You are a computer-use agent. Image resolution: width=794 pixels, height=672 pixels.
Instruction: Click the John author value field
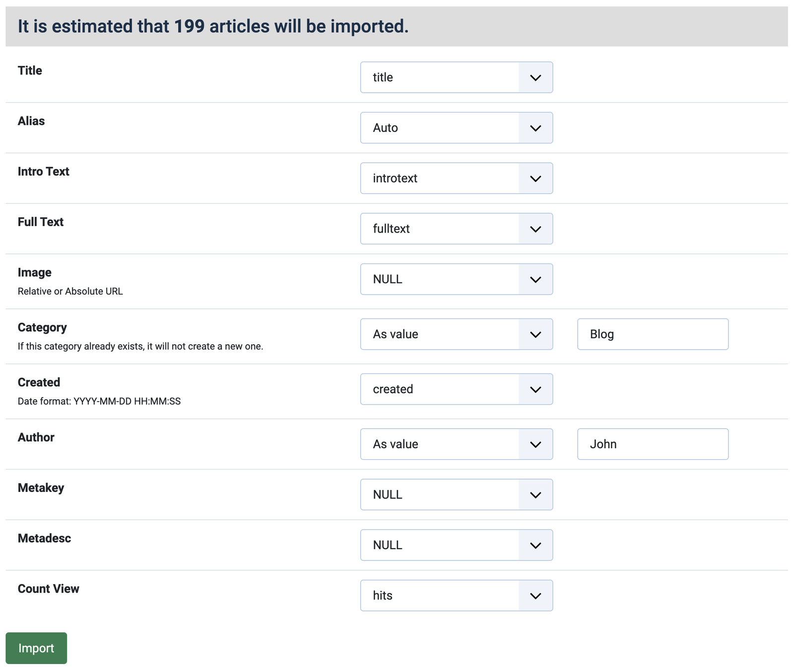(x=652, y=444)
